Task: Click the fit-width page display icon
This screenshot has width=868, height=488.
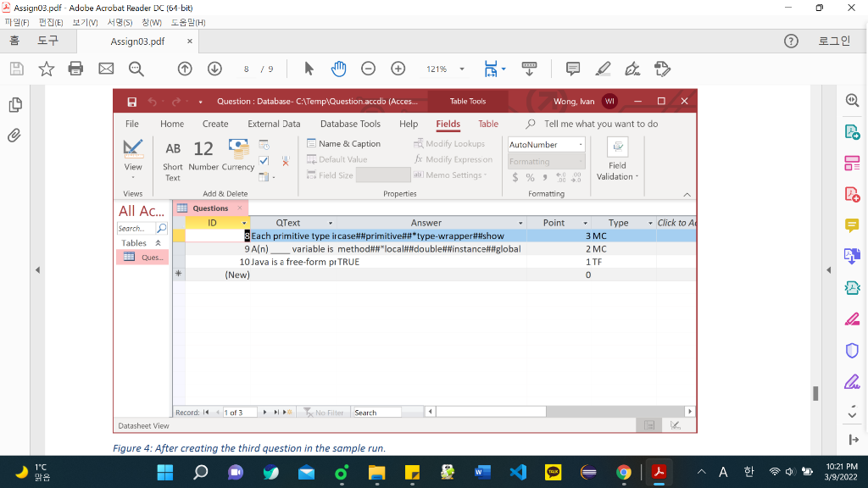Action: 491,69
